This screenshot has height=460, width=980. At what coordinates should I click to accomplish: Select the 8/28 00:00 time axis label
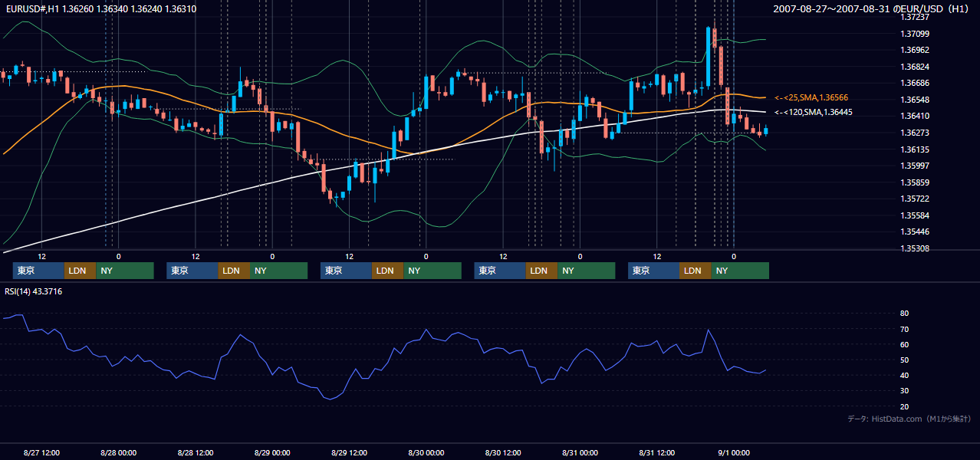118,452
